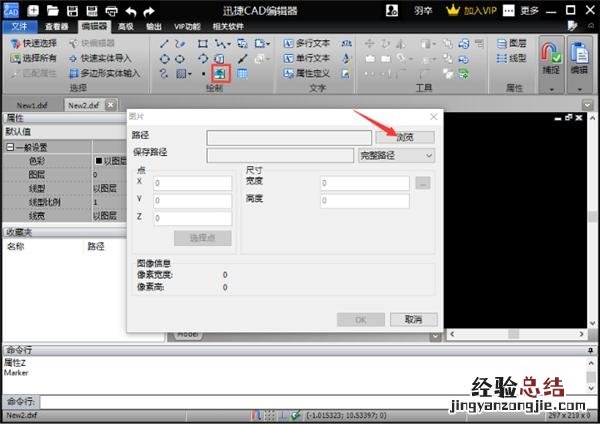Screen dimensions: 600x424
Task: Switch to the 查看器 viewer tab
Action: tap(57, 26)
